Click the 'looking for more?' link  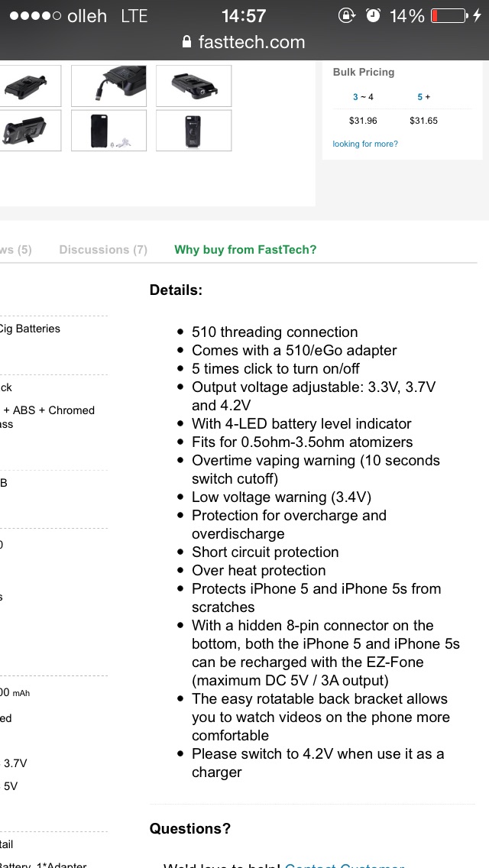tap(365, 144)
